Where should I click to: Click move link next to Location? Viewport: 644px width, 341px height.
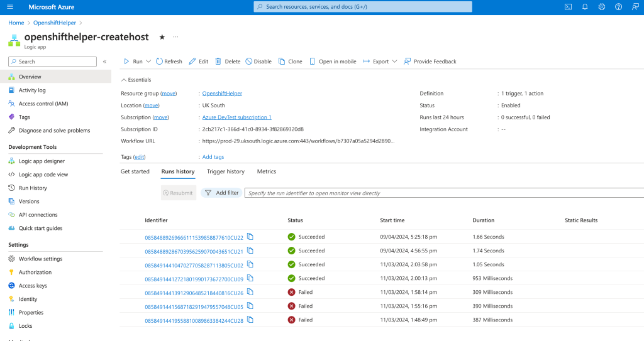coord(151,106)
